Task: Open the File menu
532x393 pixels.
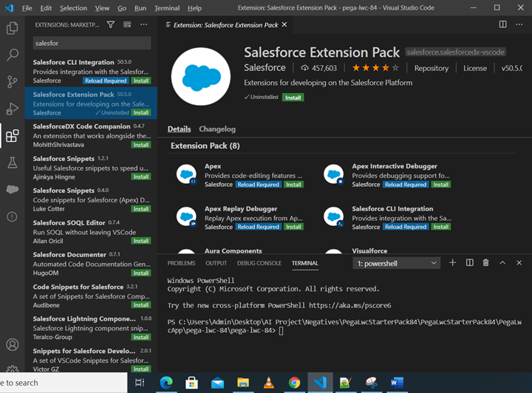Action: pos(27,8)
